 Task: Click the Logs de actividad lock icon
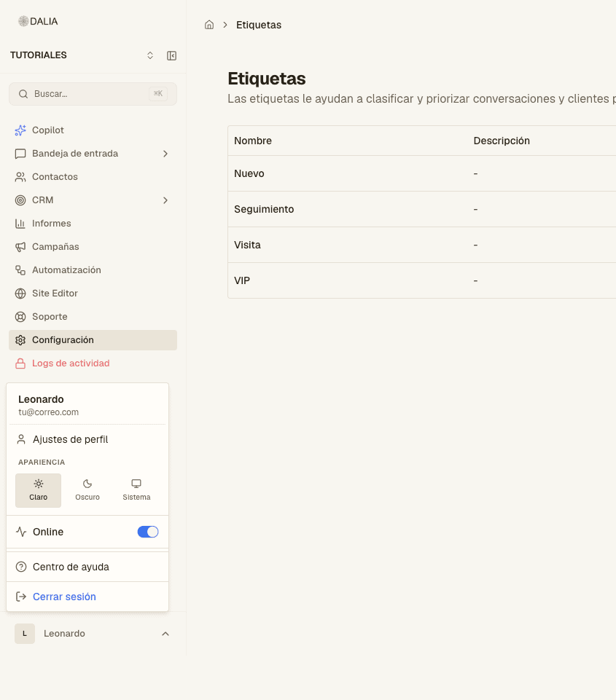[20, 363]
